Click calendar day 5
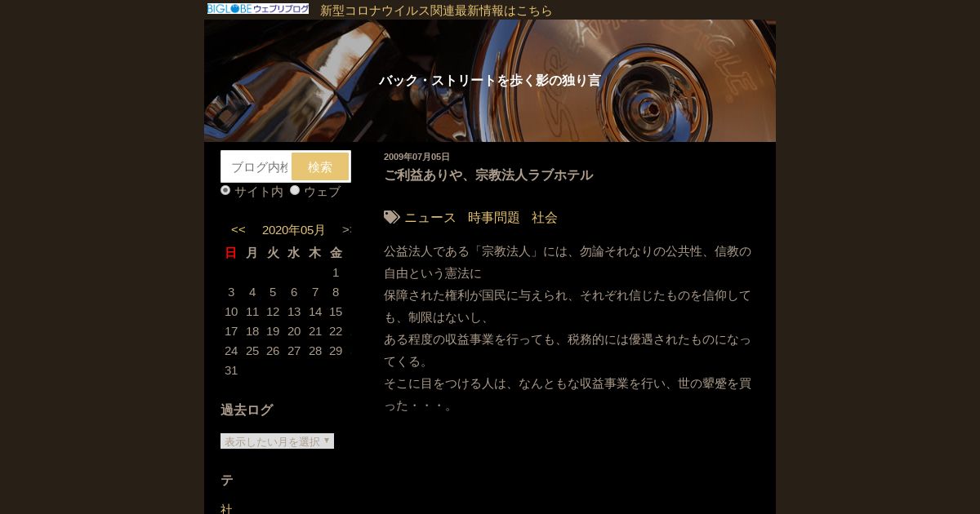 273,292
